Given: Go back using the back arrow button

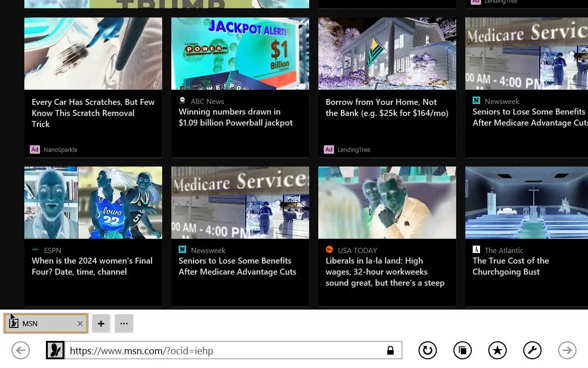Looking at the screenshot, I should pos(21,351).
